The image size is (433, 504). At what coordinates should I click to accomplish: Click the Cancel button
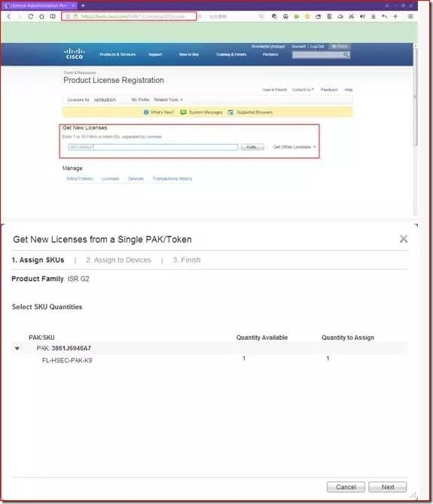tap(346, 487)
